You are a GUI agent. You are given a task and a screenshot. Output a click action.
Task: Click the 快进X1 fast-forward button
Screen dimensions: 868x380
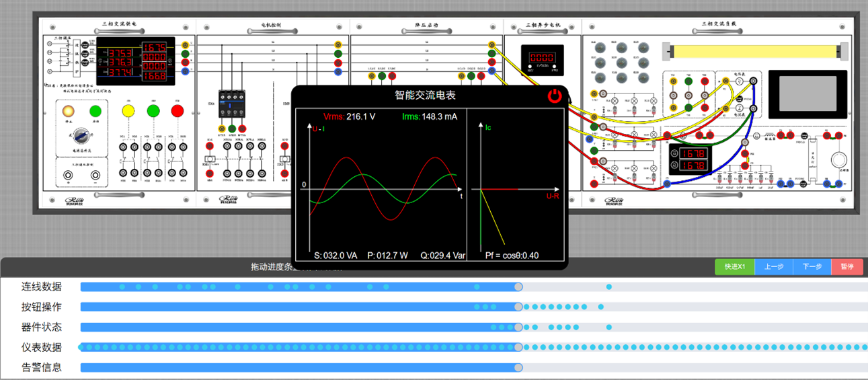pos(734,267)
